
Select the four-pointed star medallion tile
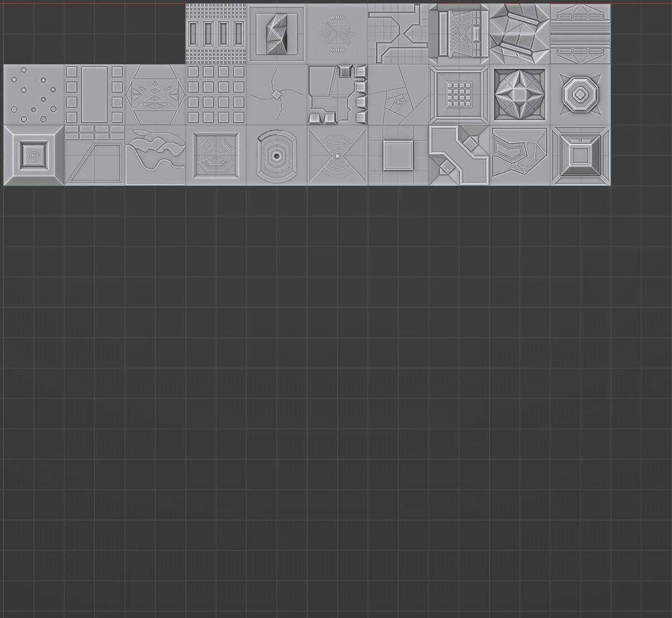click(519, 94)
